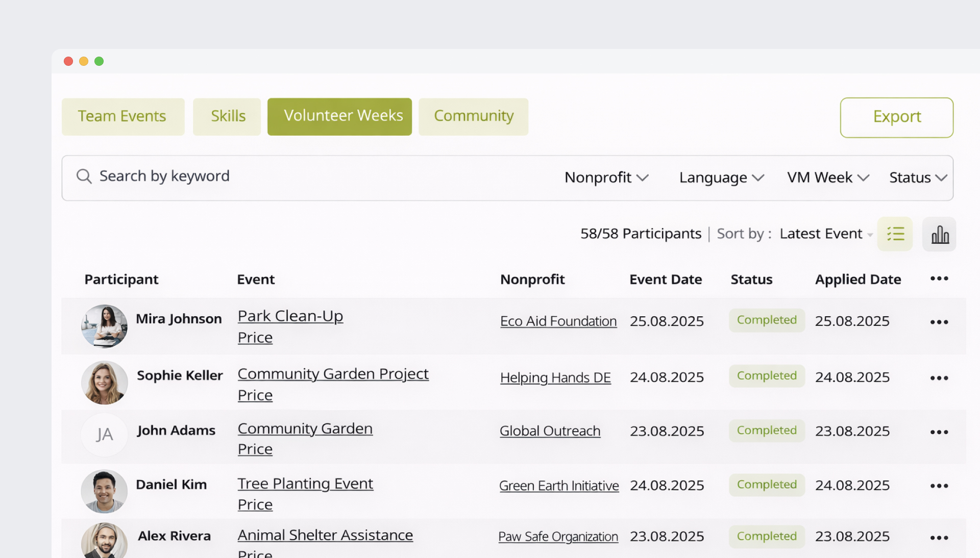The width and height of the screenshot is (980, 558).
Task: Open Mira Johnson row actions menu
Action: (x=939, y=322)
